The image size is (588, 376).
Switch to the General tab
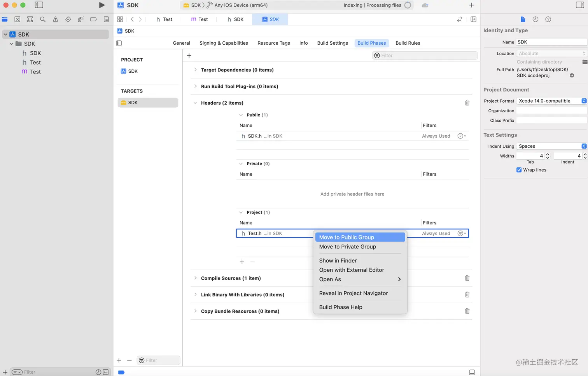pyautogui.click(x=182, y=43)
